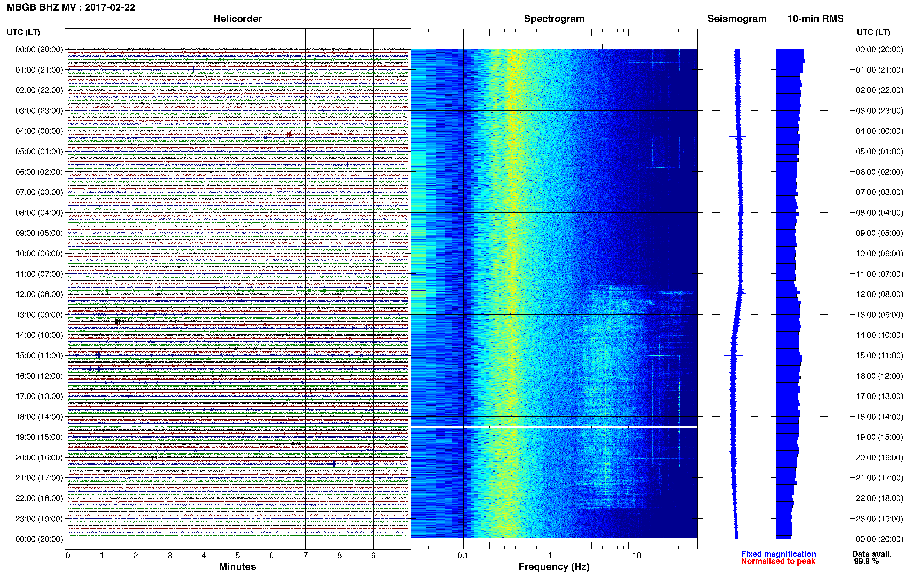Click '18:00 (14:00)' on the right time axis
The width and height of the screenshot is (924, 578).
coord(879,417)
